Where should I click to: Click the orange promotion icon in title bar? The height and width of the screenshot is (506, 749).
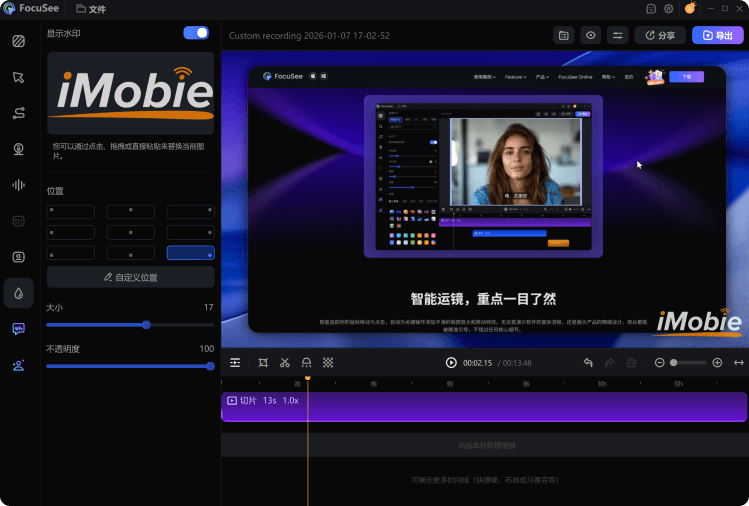pos(690,8)
